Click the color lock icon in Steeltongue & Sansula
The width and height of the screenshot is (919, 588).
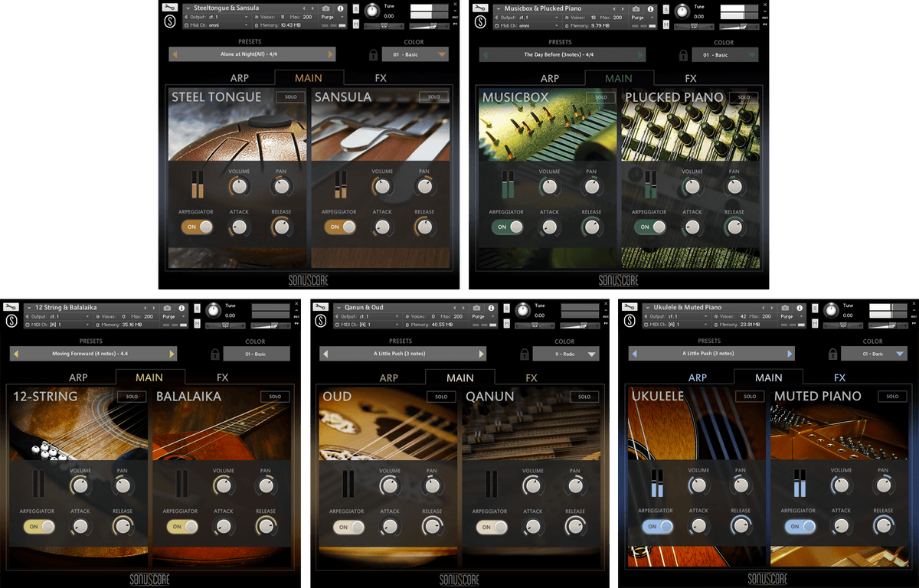373,54
